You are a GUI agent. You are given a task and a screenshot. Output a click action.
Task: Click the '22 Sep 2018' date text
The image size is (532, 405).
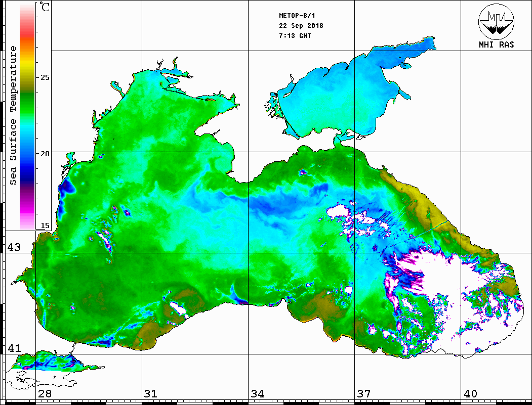click(301, 26)
